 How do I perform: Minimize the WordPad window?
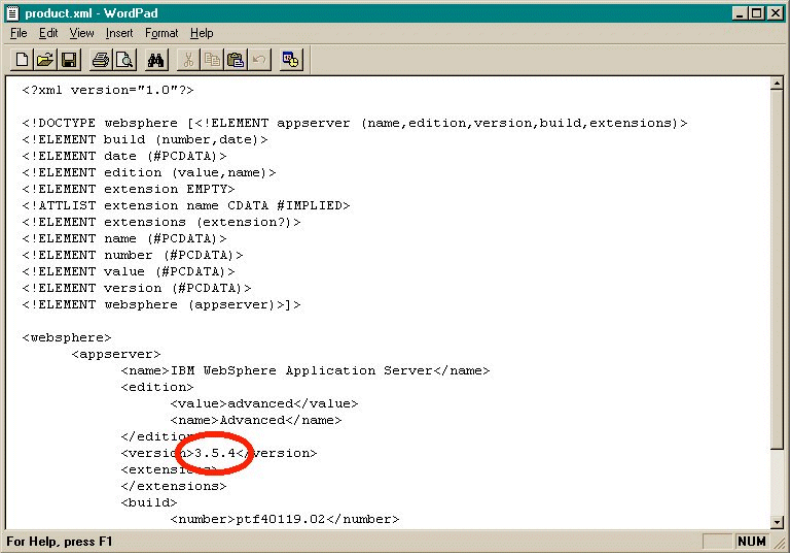(739, 13)
